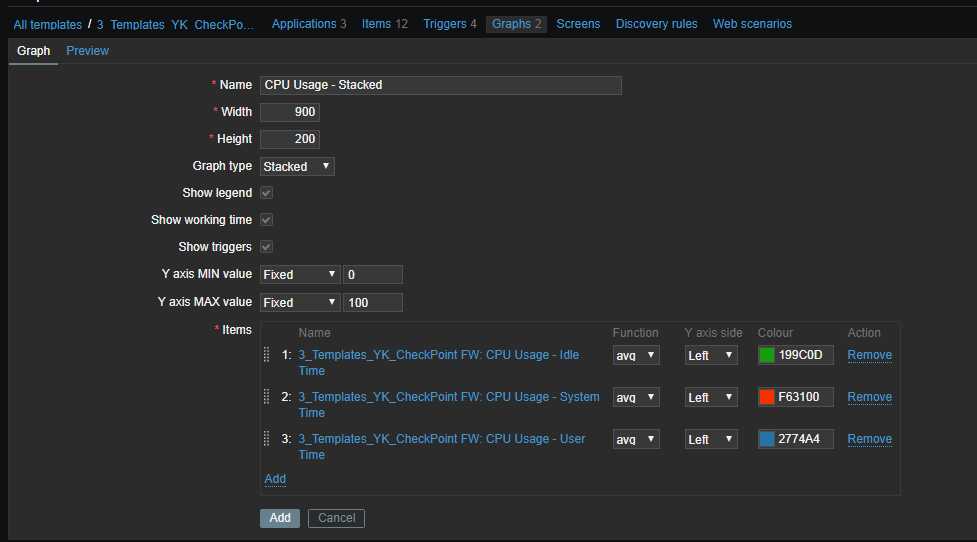This screenshot has height=542, width=977.
Task: Click the Add link under items list
Action: click(275, 479)
